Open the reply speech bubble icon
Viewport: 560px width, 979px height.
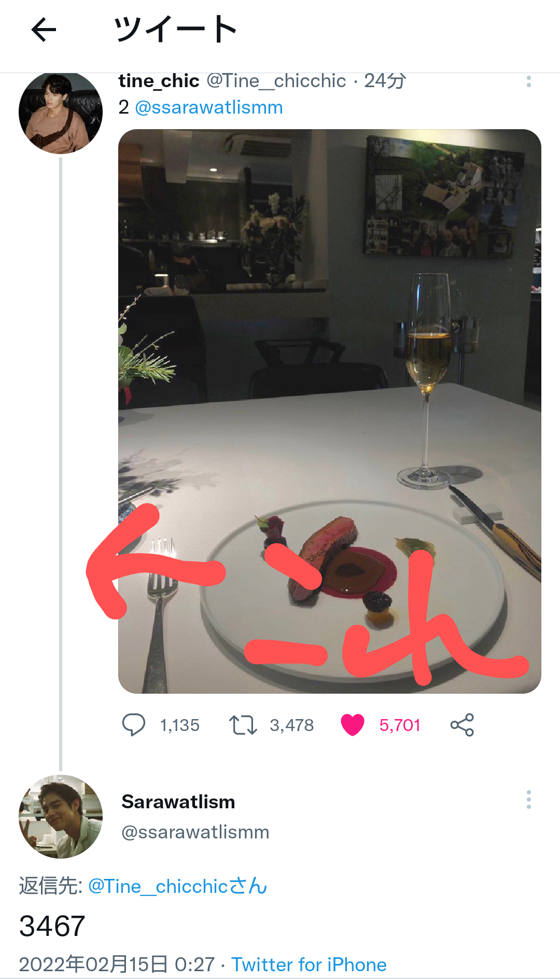point(134,725)
